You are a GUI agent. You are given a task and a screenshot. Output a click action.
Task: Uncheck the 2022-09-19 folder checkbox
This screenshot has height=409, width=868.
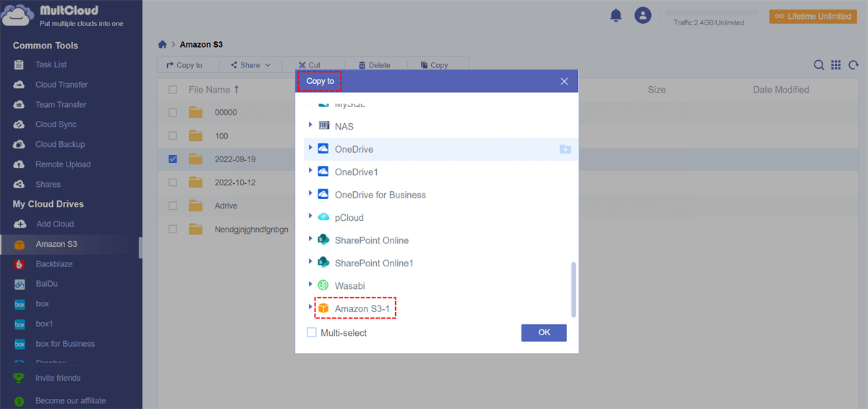[x=172, y=159]
